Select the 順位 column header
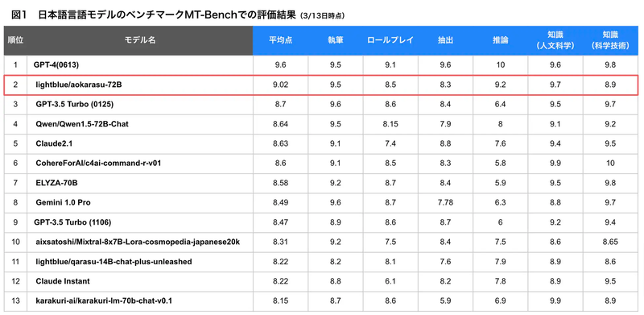This screenshot has width=644, height=315. pos(15,40)
